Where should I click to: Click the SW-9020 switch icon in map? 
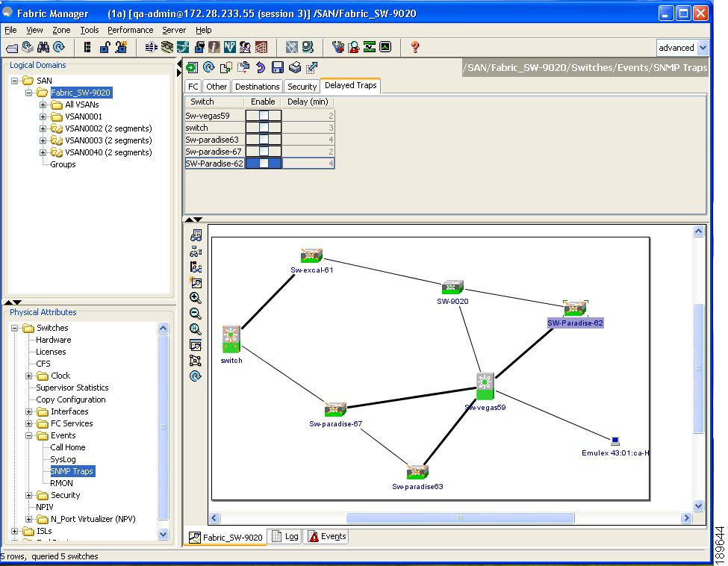click(x=452, y=287)
